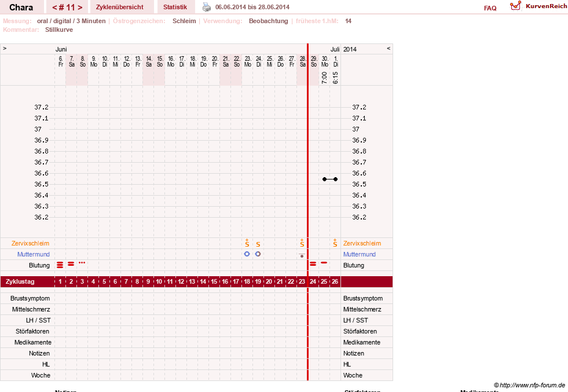Click the left Mittelschmerz row label

[31, 309]
